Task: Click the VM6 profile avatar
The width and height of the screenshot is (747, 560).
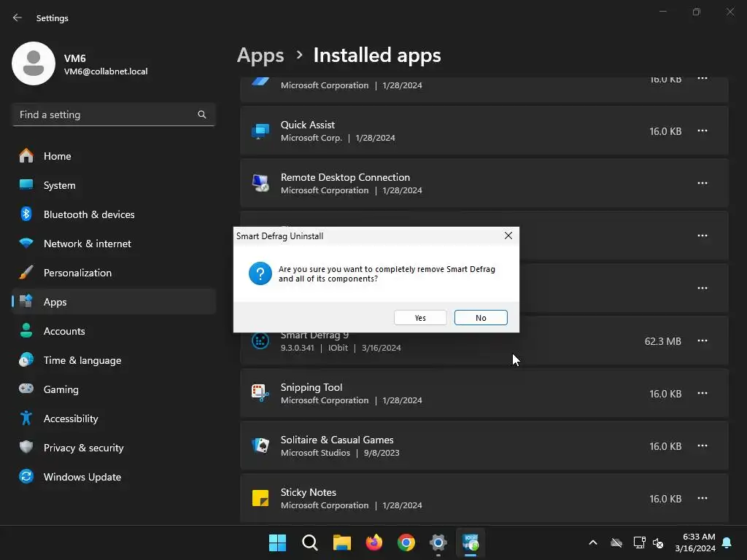Action: click(x=34, y=63)
